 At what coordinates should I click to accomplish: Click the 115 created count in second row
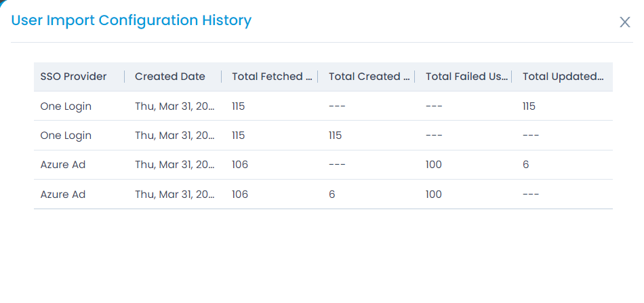click(335, 136)
